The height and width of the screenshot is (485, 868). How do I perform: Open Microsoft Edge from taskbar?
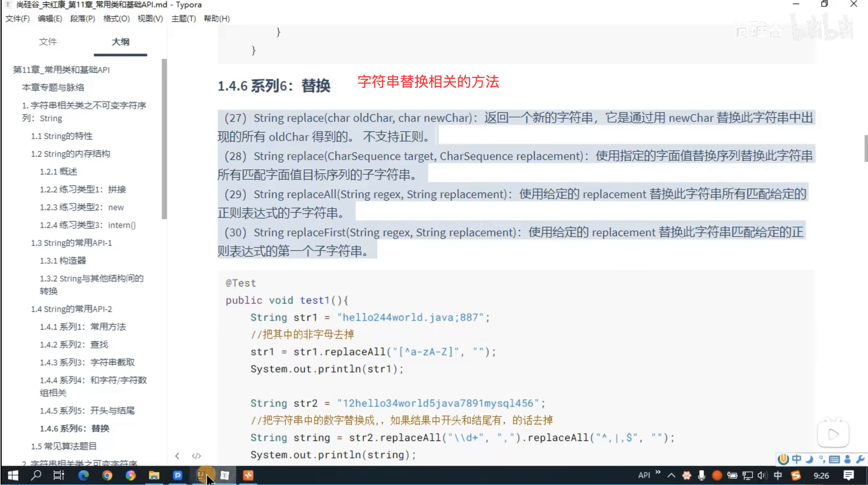click(83, 476)
